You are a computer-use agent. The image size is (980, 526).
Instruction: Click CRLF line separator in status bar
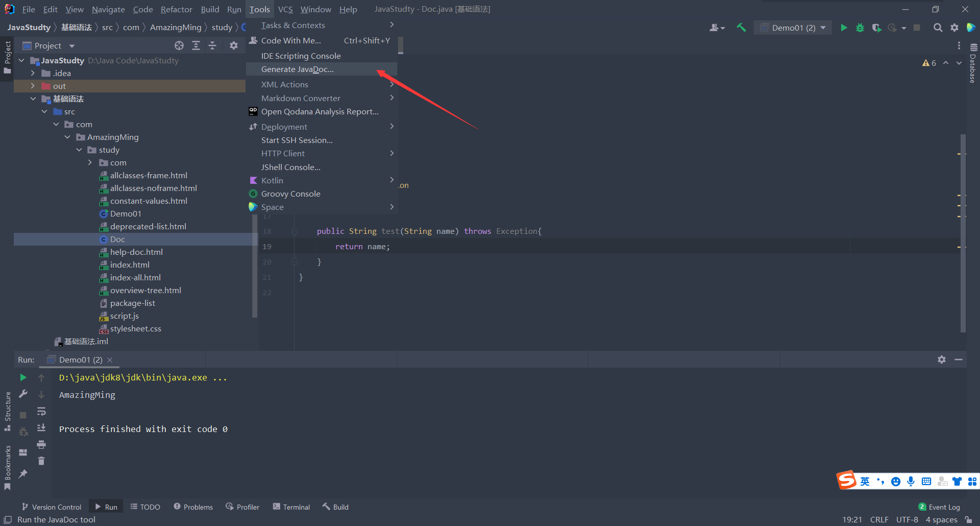(x=879, y=519)
